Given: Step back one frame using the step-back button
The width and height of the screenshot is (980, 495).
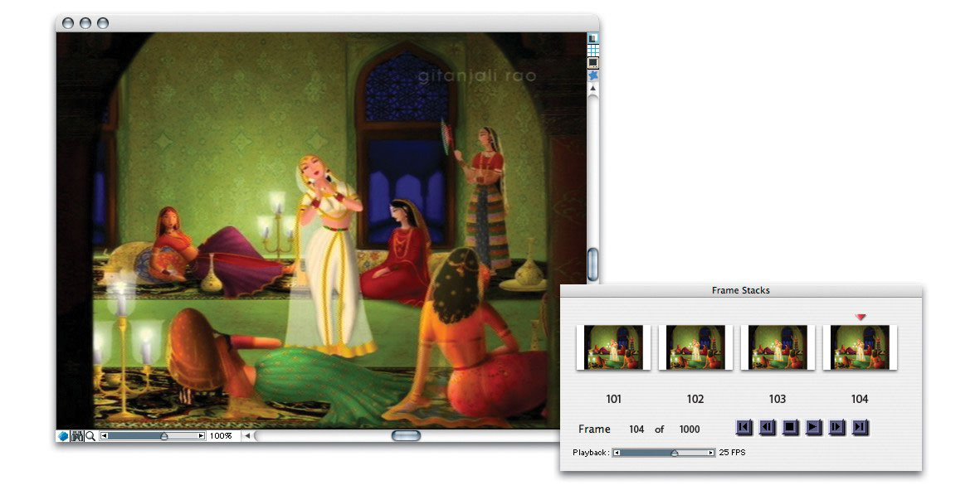Looking at the screenshot, I should point(768,427).
